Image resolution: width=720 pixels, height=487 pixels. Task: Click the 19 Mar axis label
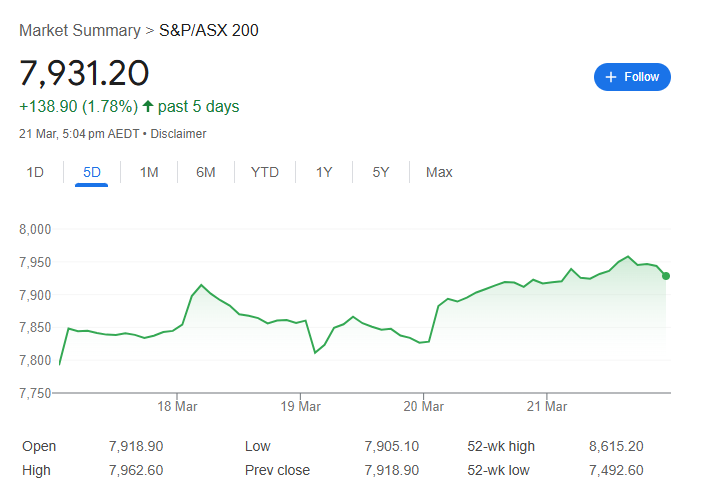(x=300, y=406)
